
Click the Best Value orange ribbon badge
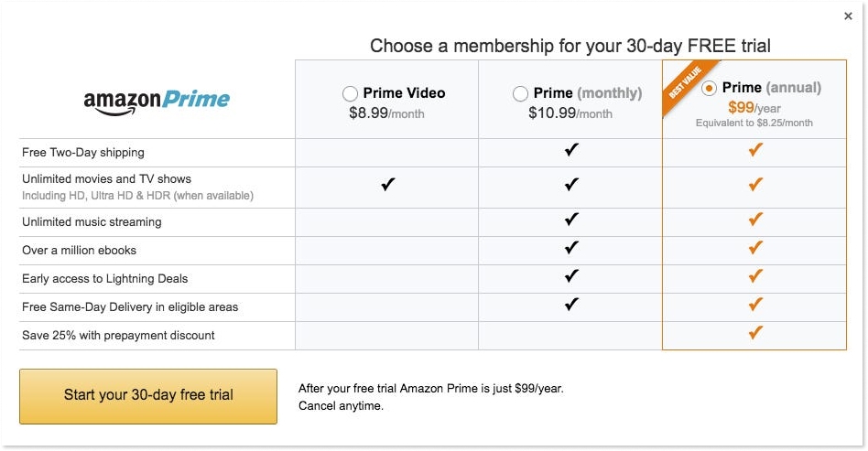(x=687, y=84)
